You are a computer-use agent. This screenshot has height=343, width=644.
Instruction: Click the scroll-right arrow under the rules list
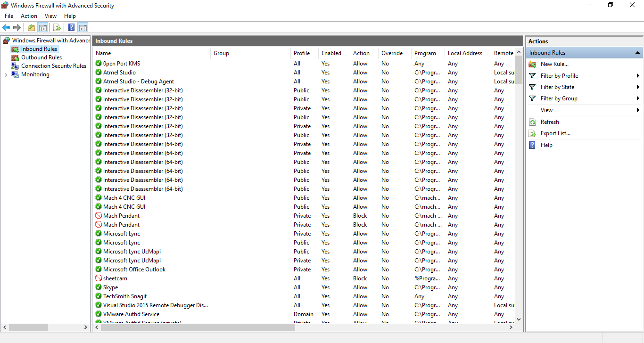(512, 327)
